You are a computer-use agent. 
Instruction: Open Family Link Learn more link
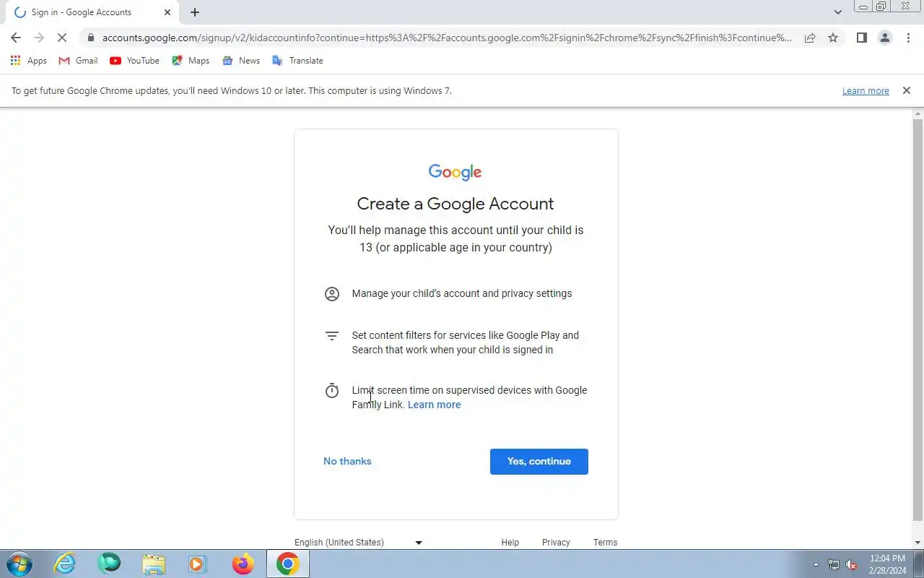pyautogui.click(x=434, y=405)
